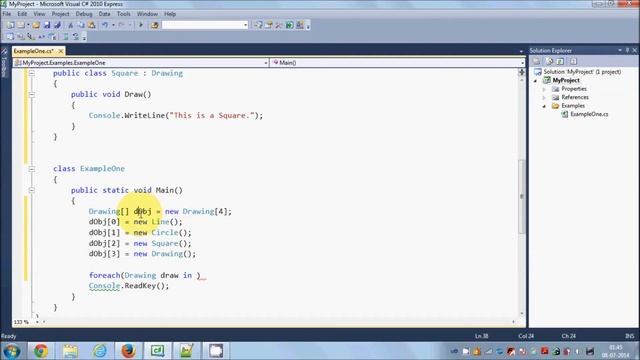Expand the References node in Solution Explorer
This screenshot has width=640, height=360.
tap(544, 98)
